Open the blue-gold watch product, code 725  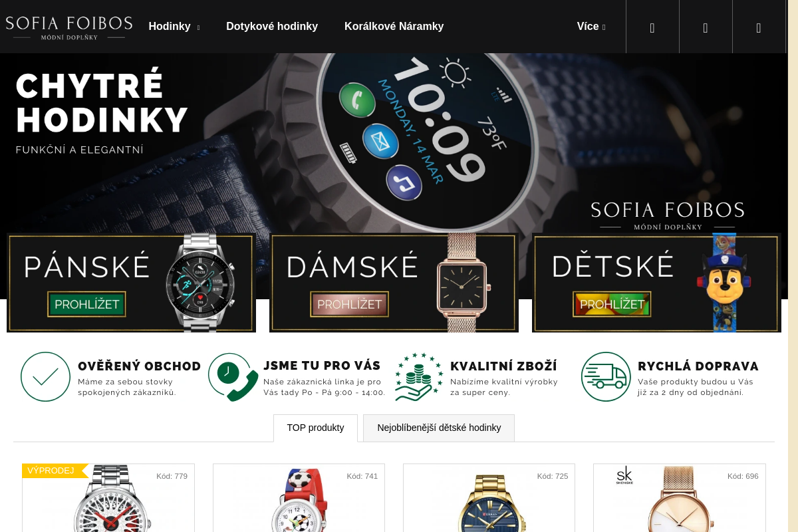tap(489, 498)
